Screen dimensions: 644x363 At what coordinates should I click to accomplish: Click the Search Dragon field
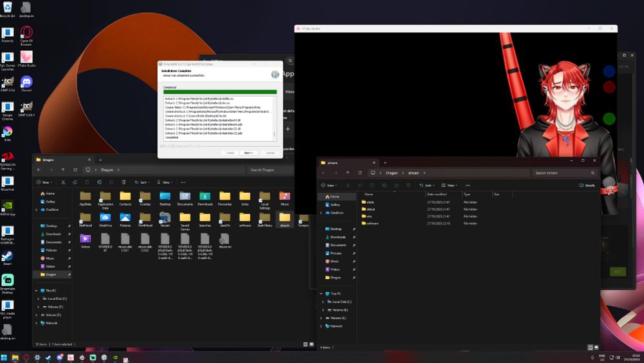(x=269, y=170)
